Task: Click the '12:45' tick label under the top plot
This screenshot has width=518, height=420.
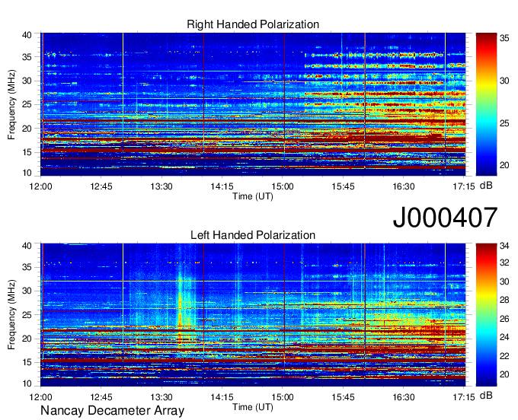Action: coord(101,186)
